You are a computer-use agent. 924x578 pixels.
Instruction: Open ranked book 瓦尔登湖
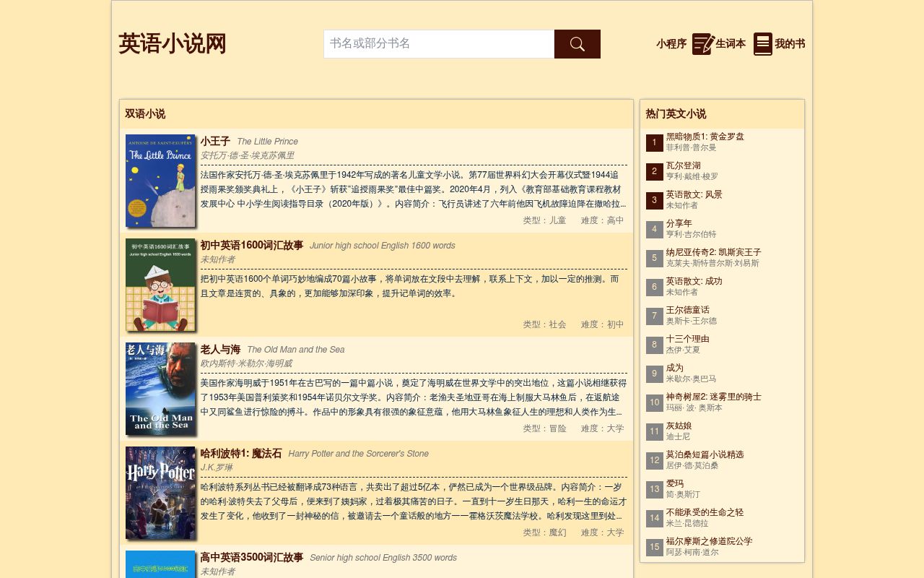684,165
